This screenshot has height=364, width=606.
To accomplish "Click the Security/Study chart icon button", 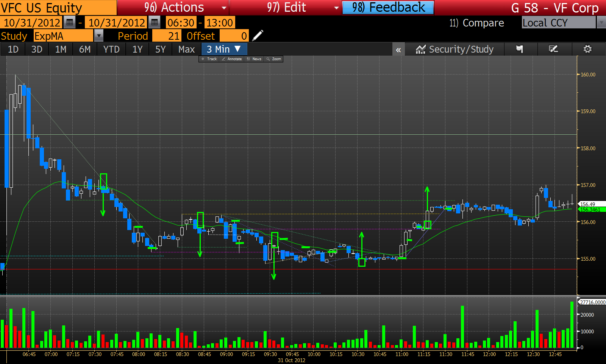I will (x=454, y=49).
